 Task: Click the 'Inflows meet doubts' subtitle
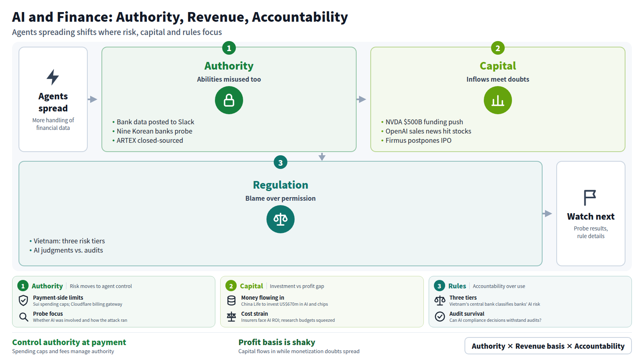[498, 79]
